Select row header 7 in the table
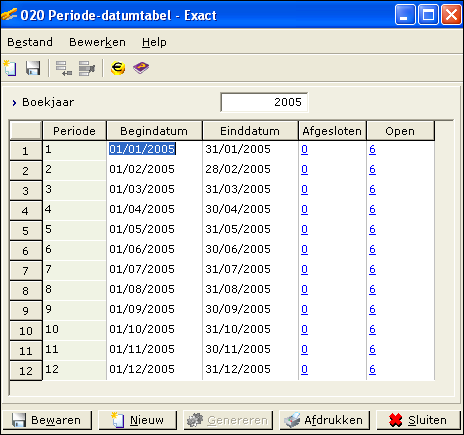464x435 pixels. [26, 271]
